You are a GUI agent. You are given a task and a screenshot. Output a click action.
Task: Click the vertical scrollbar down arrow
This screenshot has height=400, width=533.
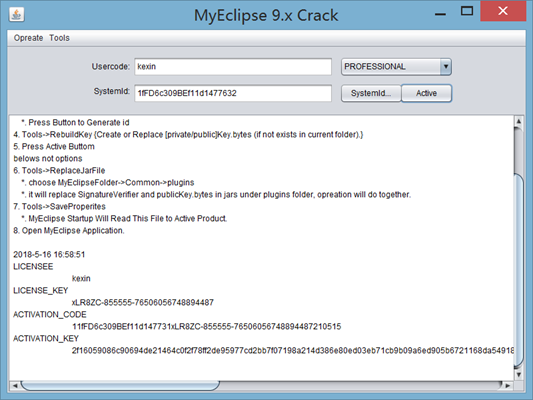pyautogui.click(x=519, y=375)
